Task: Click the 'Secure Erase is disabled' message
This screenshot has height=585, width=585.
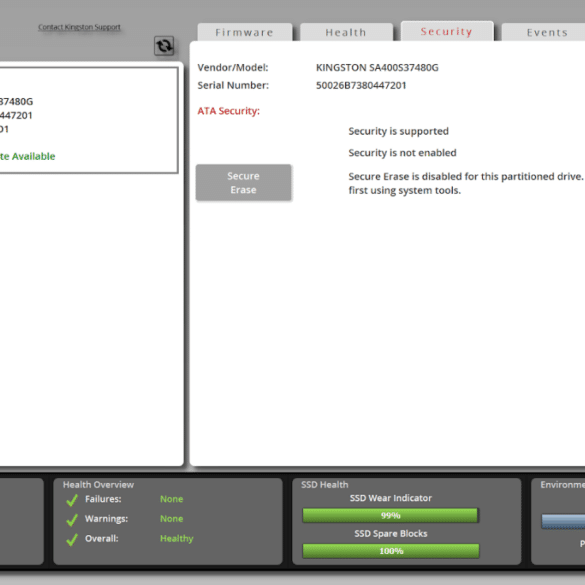Action: (x=466, y=183)
